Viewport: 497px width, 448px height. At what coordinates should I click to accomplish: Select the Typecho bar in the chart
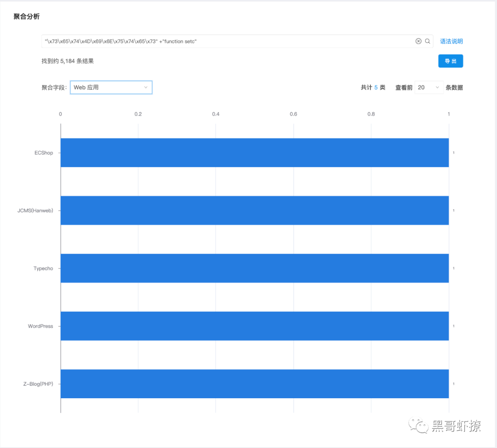coord(254,268)
